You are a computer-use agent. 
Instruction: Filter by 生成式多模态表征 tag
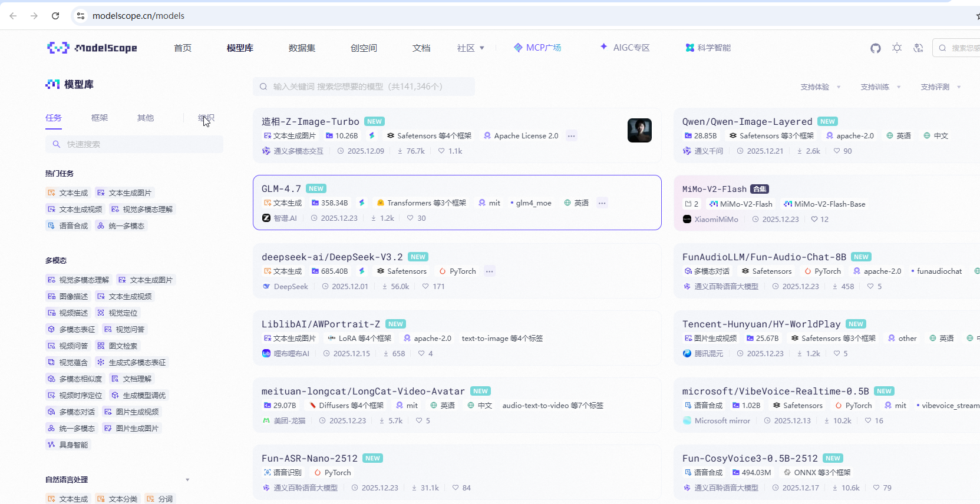[131, 362]
